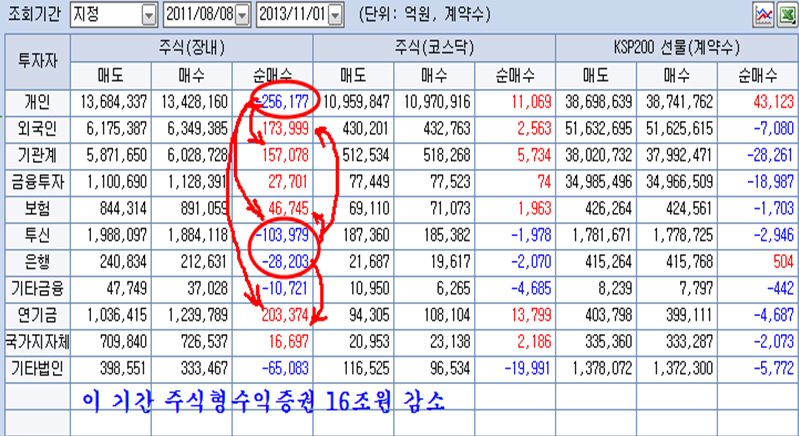Click the circled -256,177 net-buy cell

point(274,101)
